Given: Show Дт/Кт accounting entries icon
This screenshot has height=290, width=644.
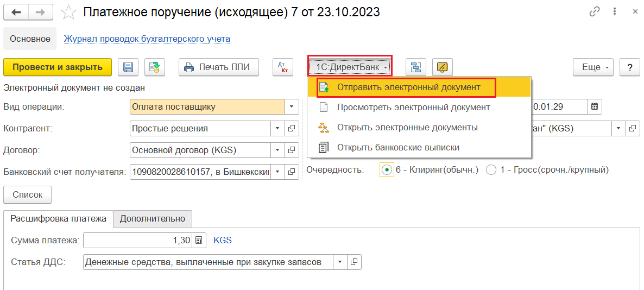Looking at the screenshot, I should (282, 67).
